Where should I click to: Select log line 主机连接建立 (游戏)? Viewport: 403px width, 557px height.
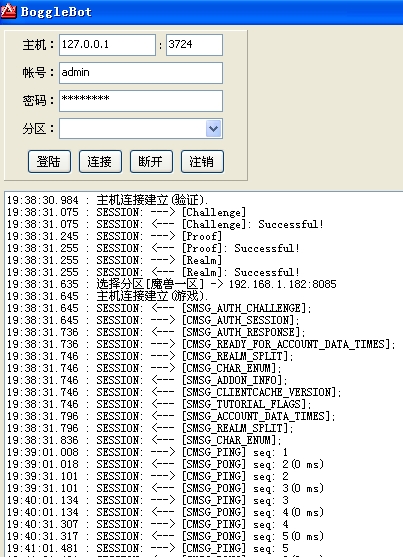click(x=107, y=296)
